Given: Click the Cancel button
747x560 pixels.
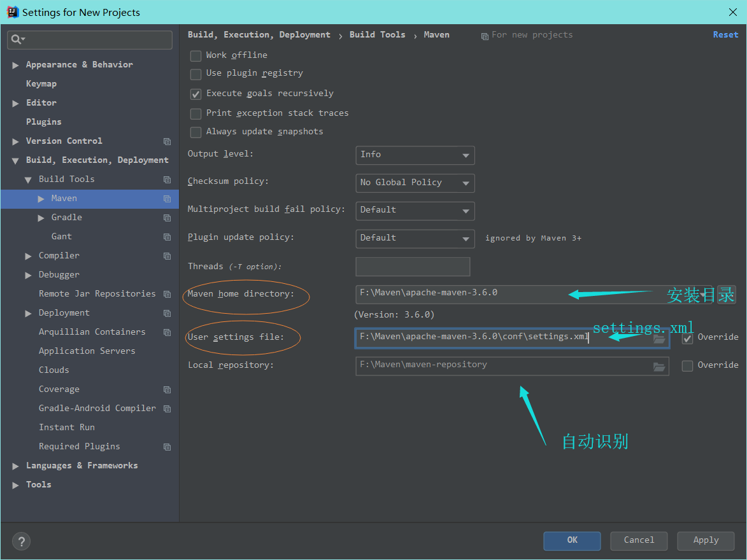Looking at the screenshot, I should [639, 540].
